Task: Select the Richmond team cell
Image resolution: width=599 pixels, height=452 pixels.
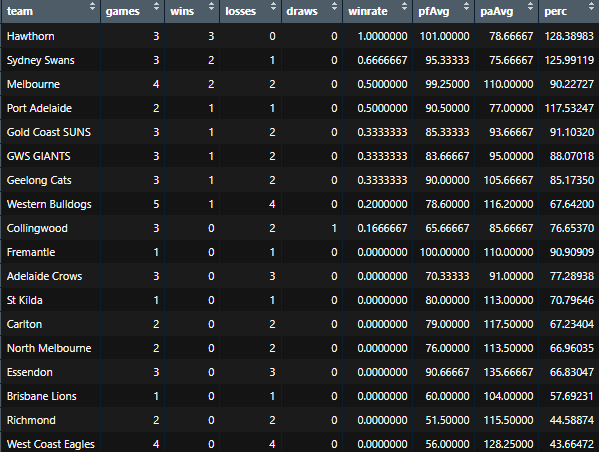Action: [50, 420]
